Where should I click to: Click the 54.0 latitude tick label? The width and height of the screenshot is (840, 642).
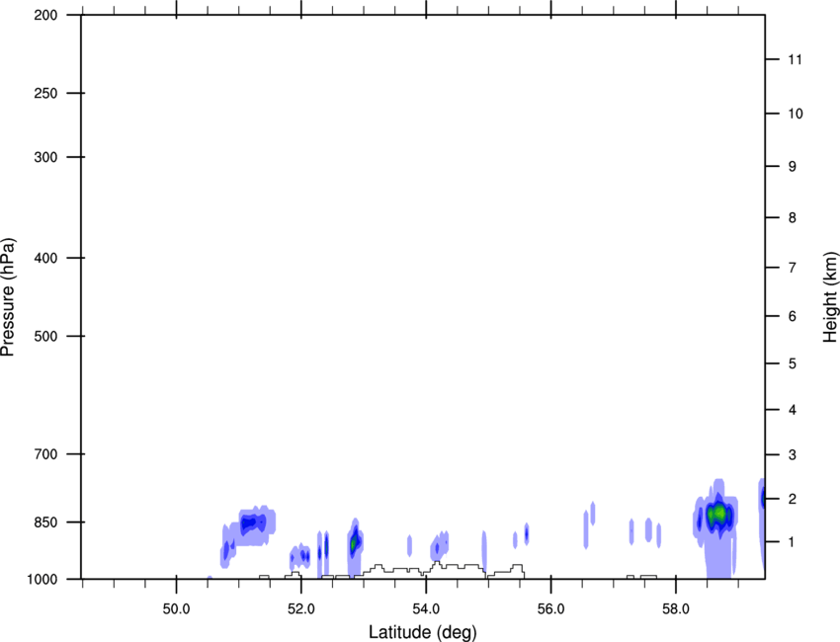click(426, 609)
